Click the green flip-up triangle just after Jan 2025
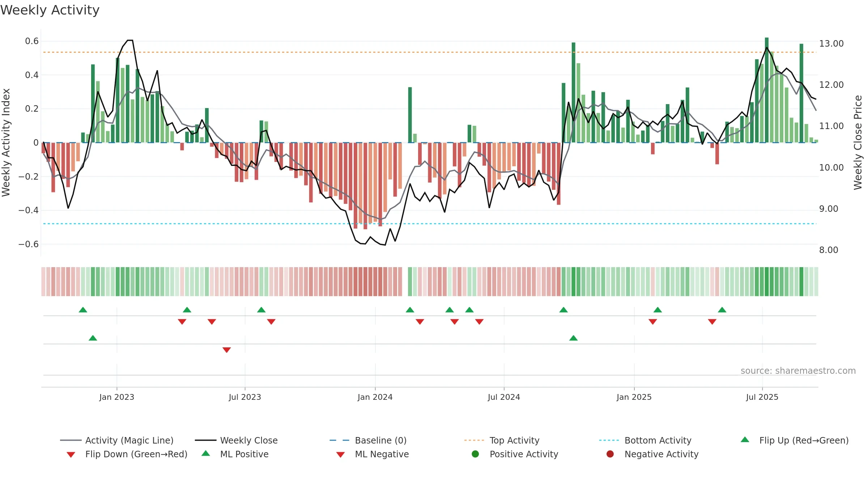This screenshot has width=868, height=488. point(658,310)
